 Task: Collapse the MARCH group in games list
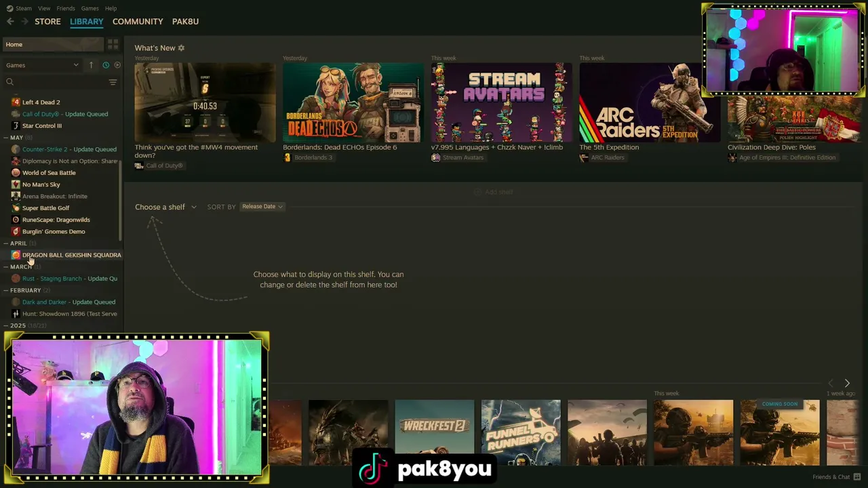(5, 267)
